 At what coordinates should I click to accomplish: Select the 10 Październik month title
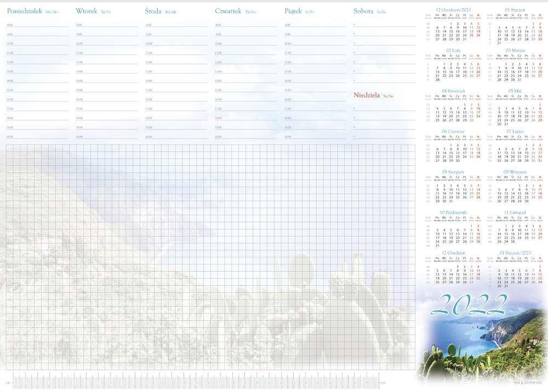[x=453, y=212]
